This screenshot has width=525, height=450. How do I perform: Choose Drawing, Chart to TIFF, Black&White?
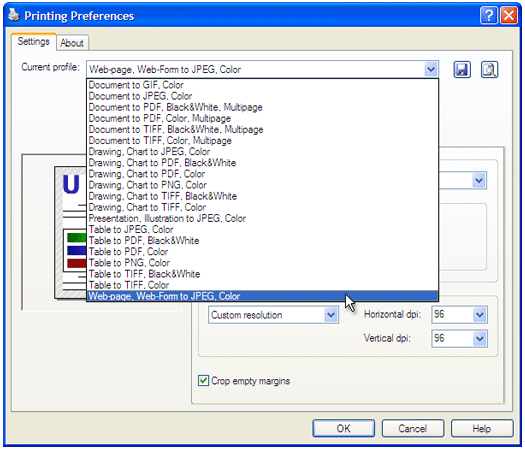(262, 196)
